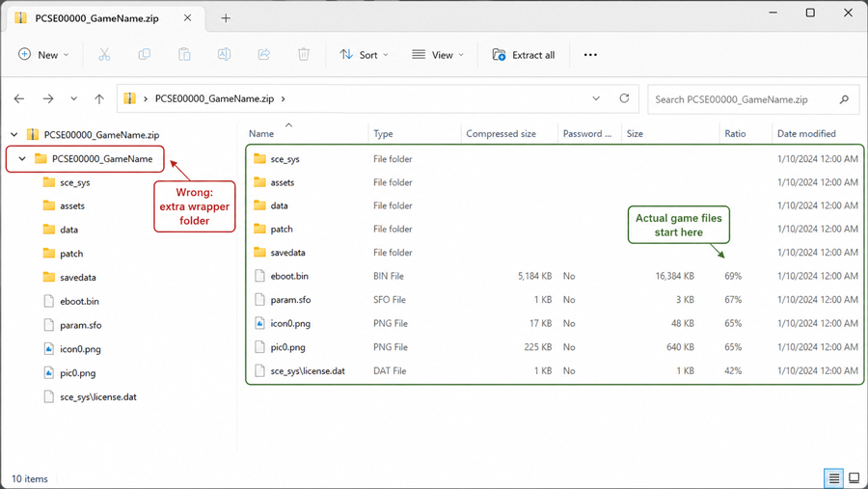Select pic0.png in navigation tree

click(69, 372)
